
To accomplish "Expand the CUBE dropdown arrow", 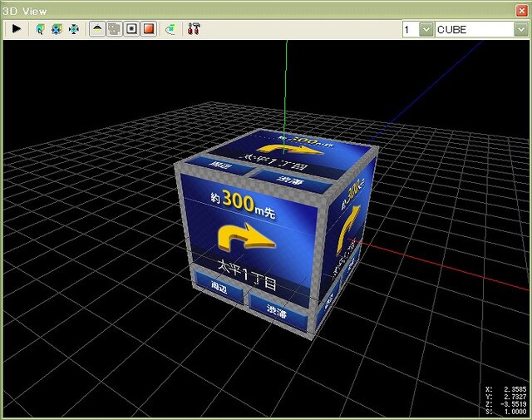I will pos(521,30).
